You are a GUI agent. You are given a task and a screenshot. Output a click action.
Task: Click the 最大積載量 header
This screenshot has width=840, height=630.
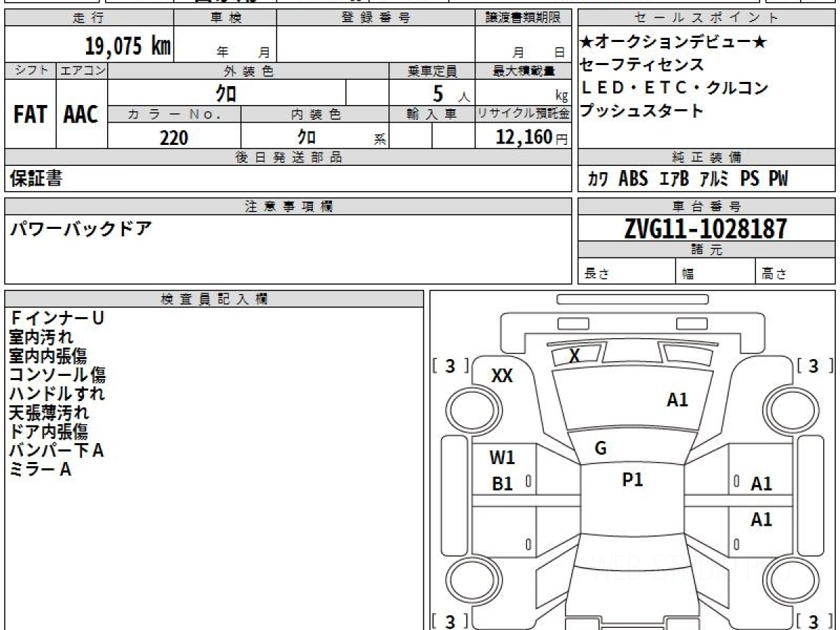pyautogui.click(x=523, y=71)
